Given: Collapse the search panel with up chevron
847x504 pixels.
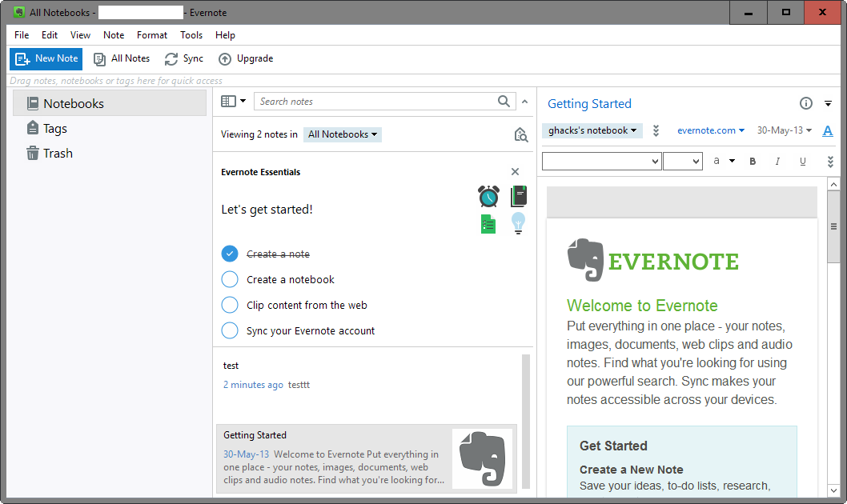Looking at the screenshot, I should [x=524, y=102].
